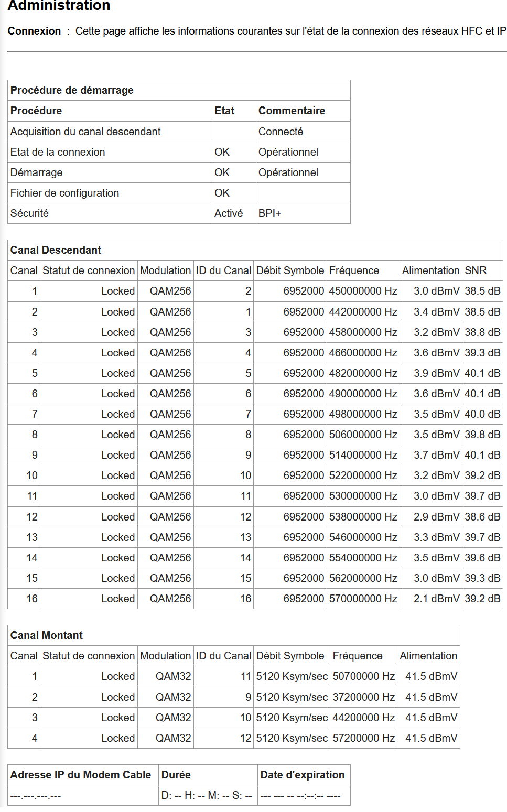Select the frequency cell "490000000 Hz"
507x812 pixels.
point(363,394)
